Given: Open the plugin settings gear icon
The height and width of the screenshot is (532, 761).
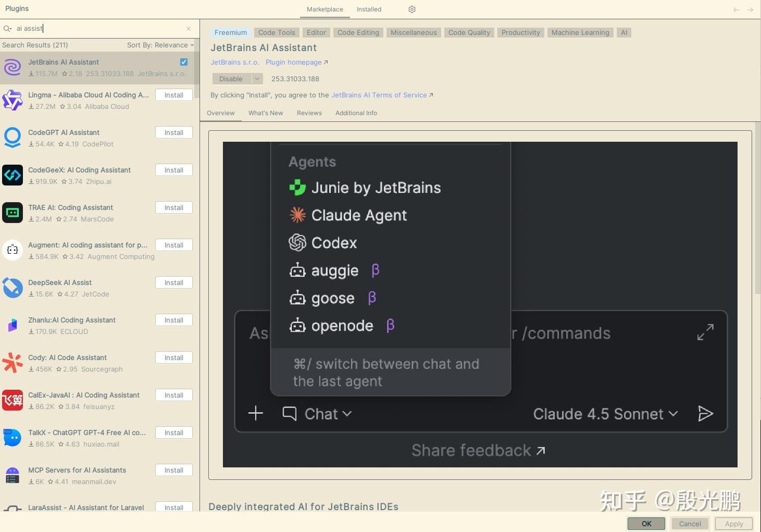Looking at the screenshot, I should pyautogui.click(x=412, y=9).
